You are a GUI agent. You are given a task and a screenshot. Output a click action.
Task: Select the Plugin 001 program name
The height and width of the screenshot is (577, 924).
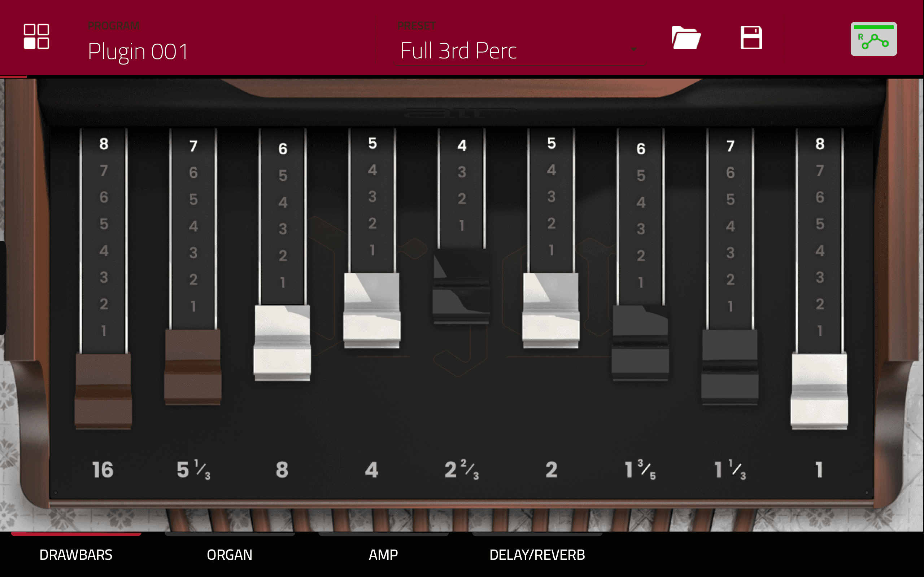138,51
